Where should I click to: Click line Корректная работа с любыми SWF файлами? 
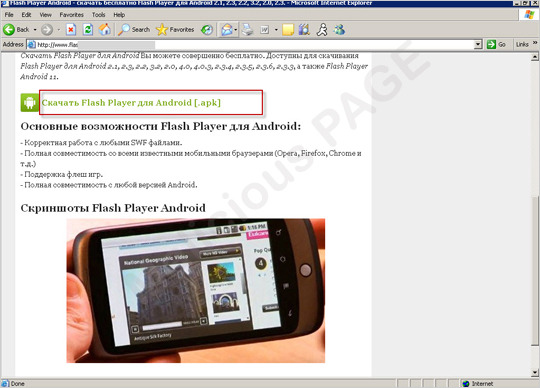(x=101, y=143)
